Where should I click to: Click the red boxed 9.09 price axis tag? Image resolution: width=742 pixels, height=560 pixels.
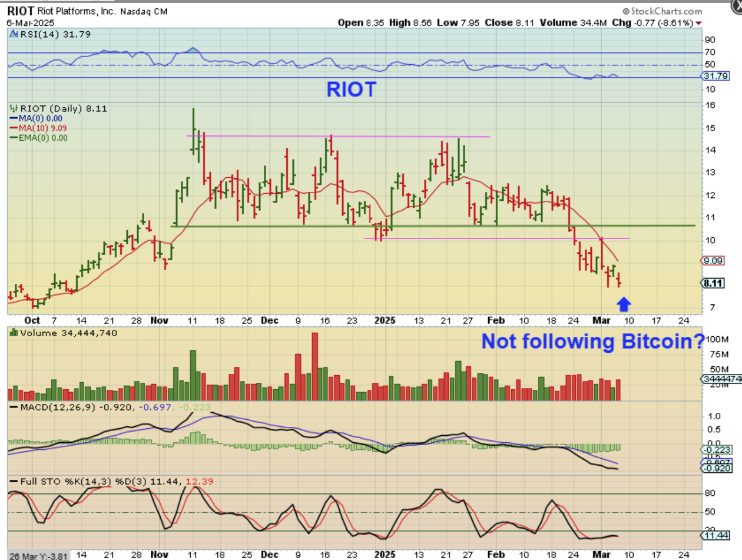pos(714,260)
